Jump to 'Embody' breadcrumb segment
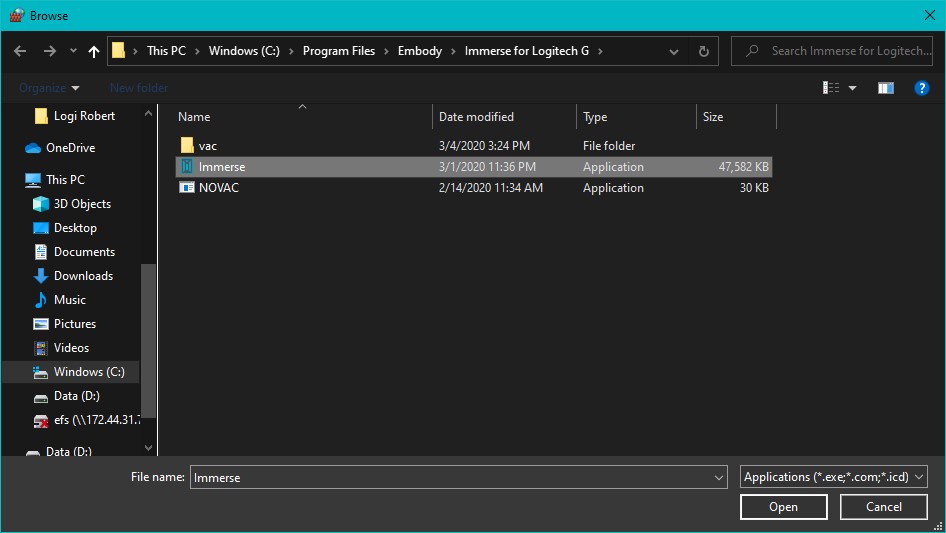Image resolution: width=946 pixels, height=533 pixels. point(419,51)
